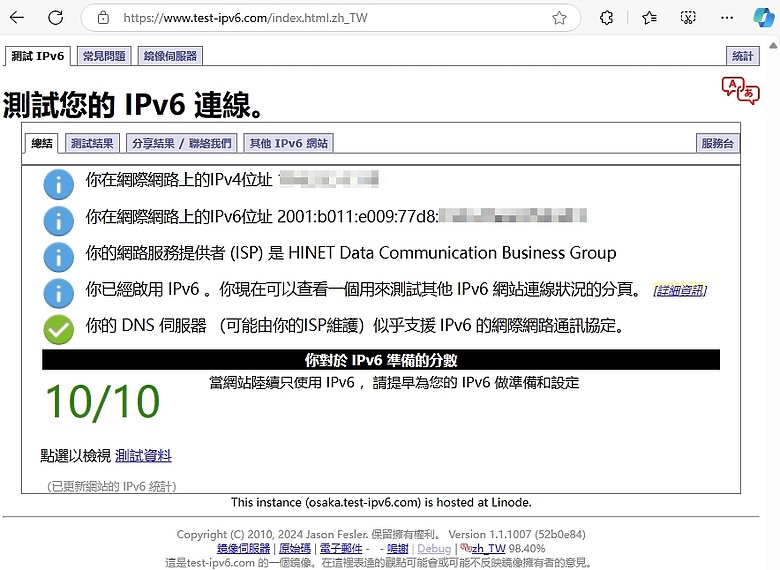The width and height of the screenshot is (780, 570).
Task: Open the 常見問題 tab
Action: tap(104, 56)
